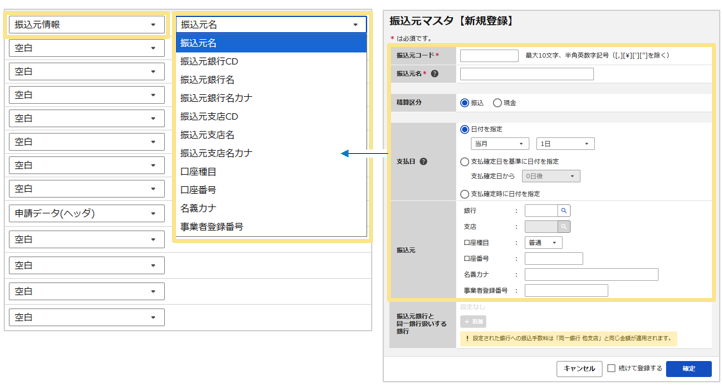The width and height of the screenshot is (722, 392).
Task: Select 振込元支店名 from the dropdown list
Action: point(271,135)
